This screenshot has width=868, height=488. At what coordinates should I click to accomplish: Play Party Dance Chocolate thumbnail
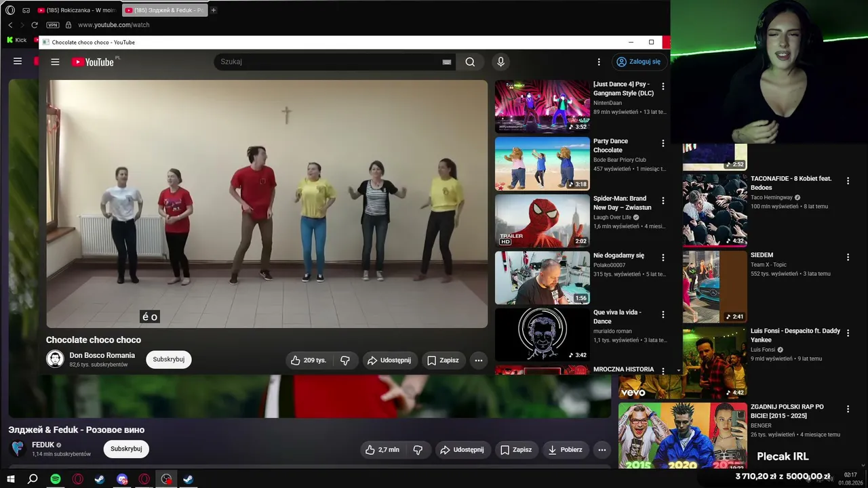click(542, 163)
